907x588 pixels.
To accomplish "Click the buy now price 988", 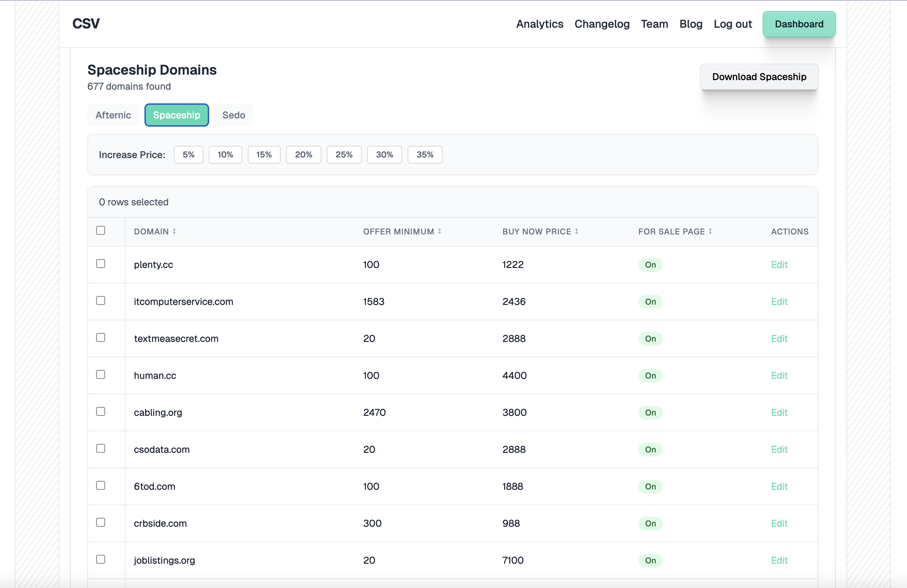I will coord(511,523).
